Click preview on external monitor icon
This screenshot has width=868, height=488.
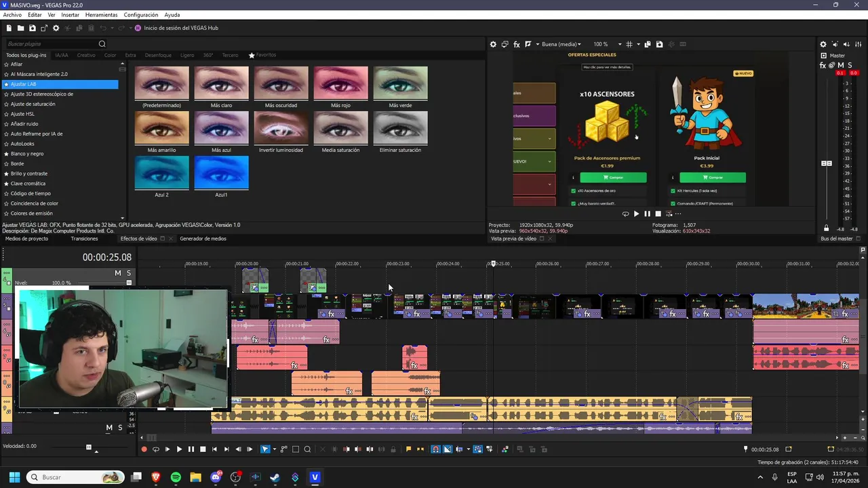[505, 44]
